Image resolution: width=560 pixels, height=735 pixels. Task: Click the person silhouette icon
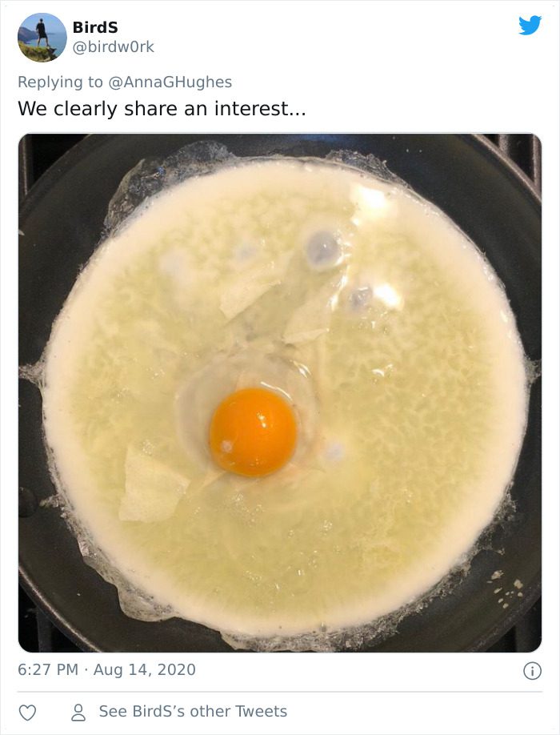(x=78, y=713)
